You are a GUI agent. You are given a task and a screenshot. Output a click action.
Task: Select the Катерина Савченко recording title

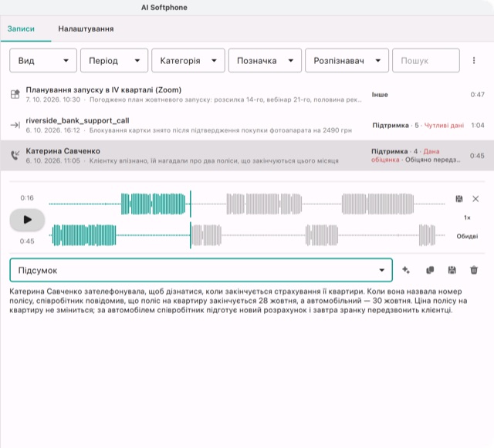tap(63, 151)
